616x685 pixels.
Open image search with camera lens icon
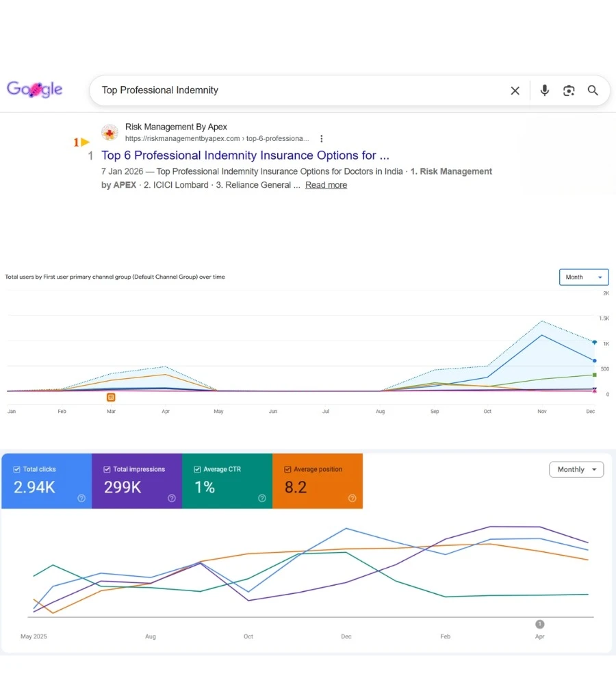point(568,90)
